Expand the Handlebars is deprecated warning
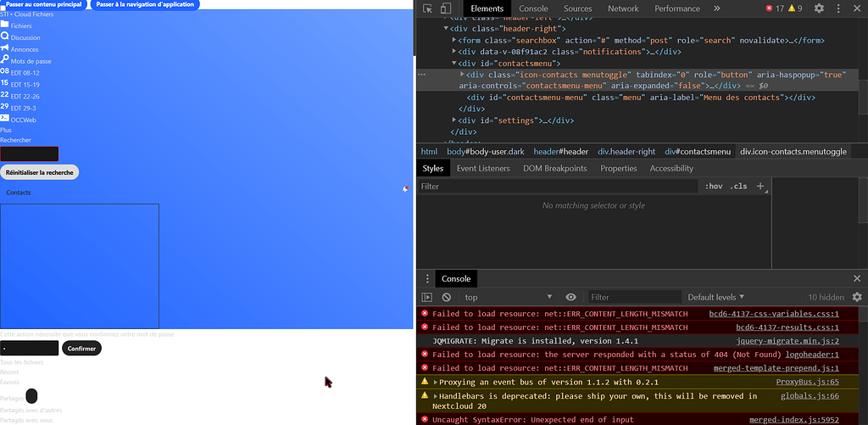This screenshot has width=868, height=425. pos(436,396)
